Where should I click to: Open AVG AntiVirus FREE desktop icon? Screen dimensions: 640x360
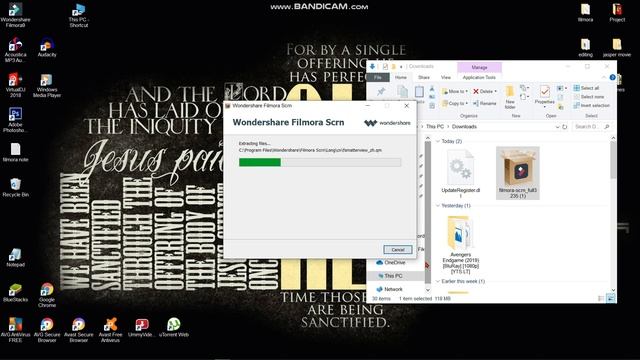(16, 330)
